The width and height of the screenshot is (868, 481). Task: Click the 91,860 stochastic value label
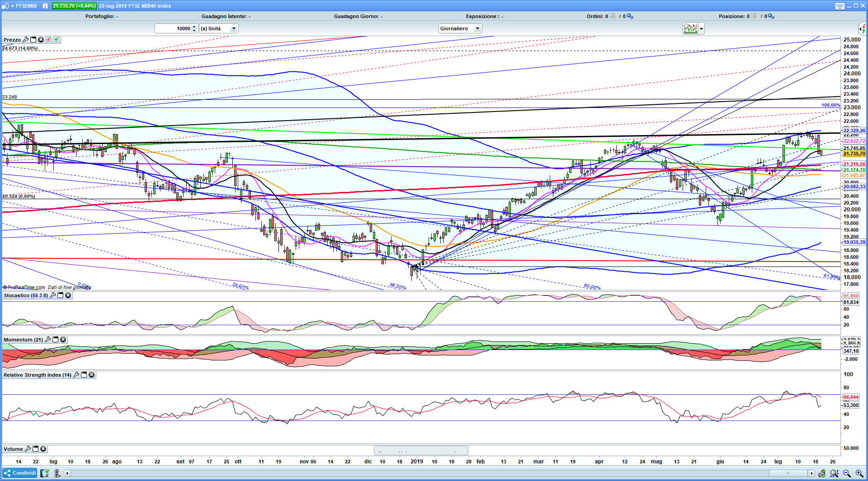coord(851,296)
